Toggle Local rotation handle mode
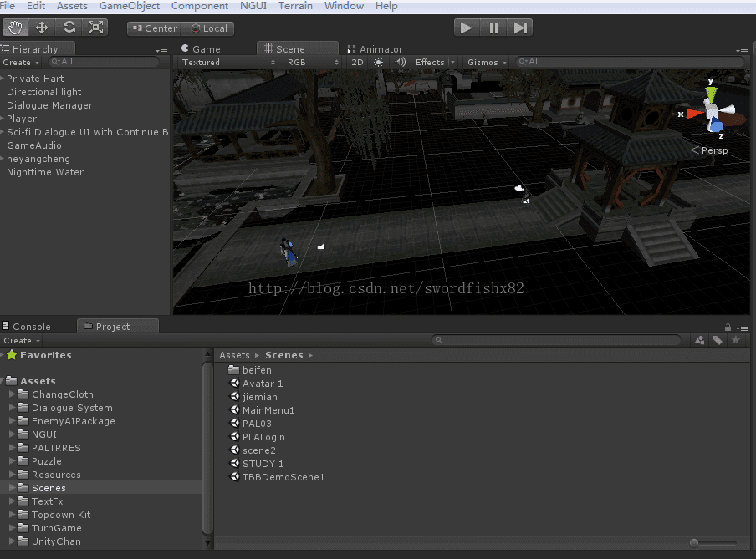The image size is (756, 559). click(208, 28)
